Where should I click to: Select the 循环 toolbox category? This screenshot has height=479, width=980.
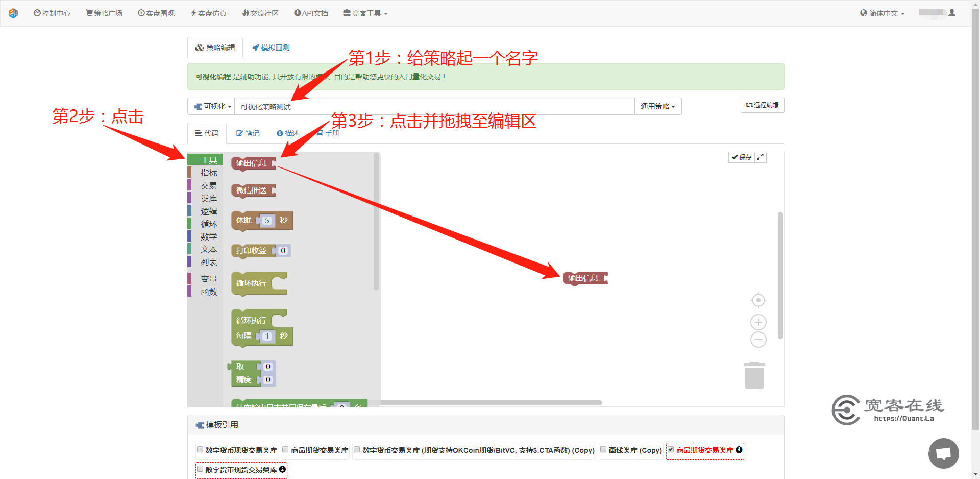click(205, 224)
